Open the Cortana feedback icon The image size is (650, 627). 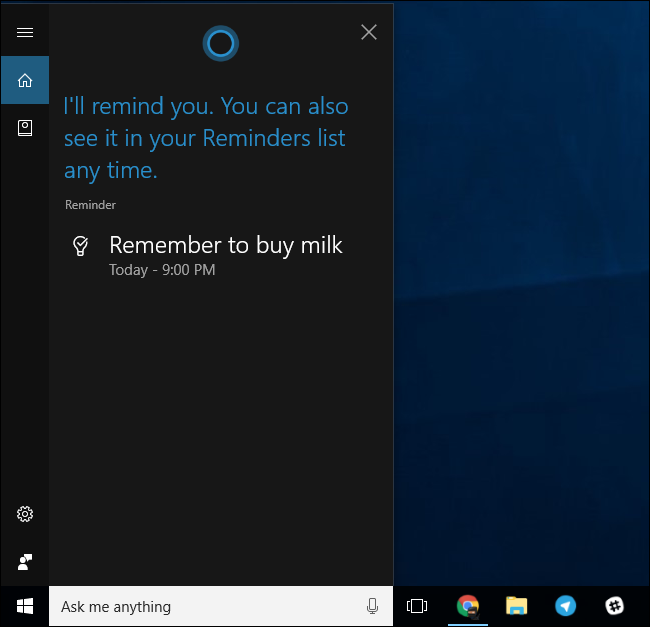tap(25, 562)
